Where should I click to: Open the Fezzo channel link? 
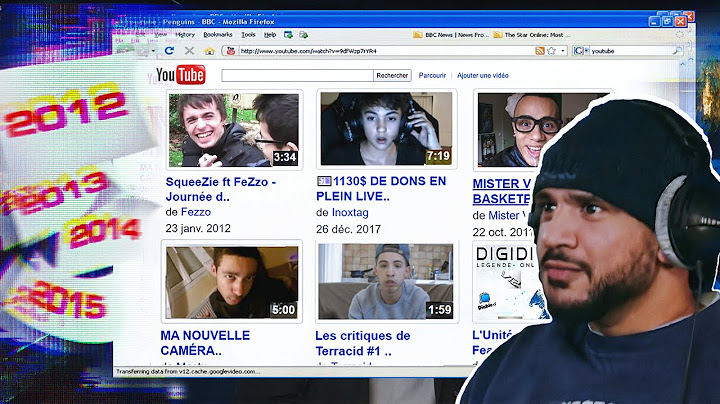pyautogui.click(x=196, y=212)
